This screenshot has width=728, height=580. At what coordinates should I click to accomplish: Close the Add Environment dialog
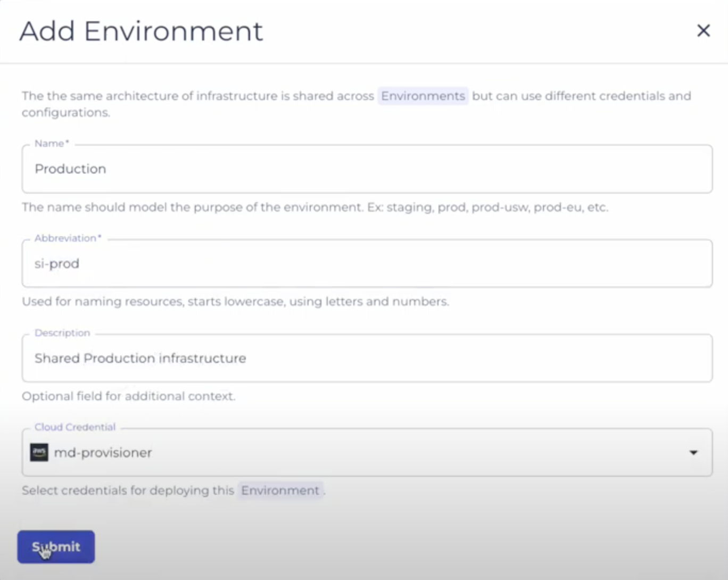click(704, 31)
